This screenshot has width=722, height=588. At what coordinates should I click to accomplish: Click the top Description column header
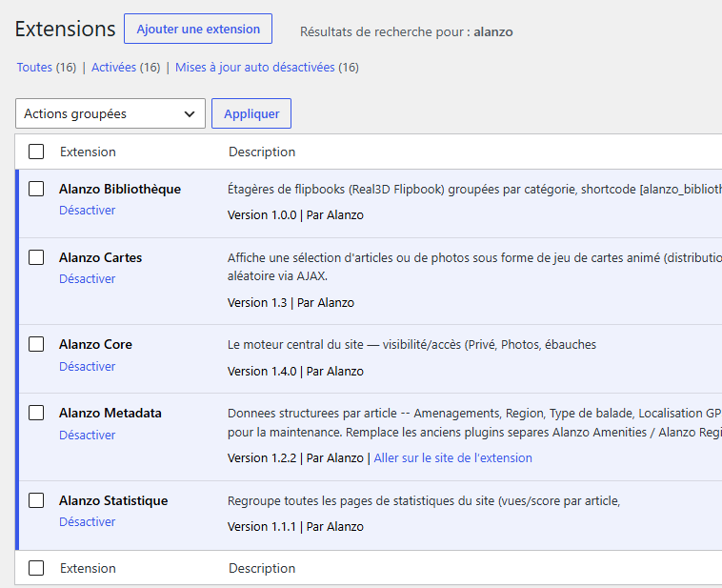coord(262,152)
